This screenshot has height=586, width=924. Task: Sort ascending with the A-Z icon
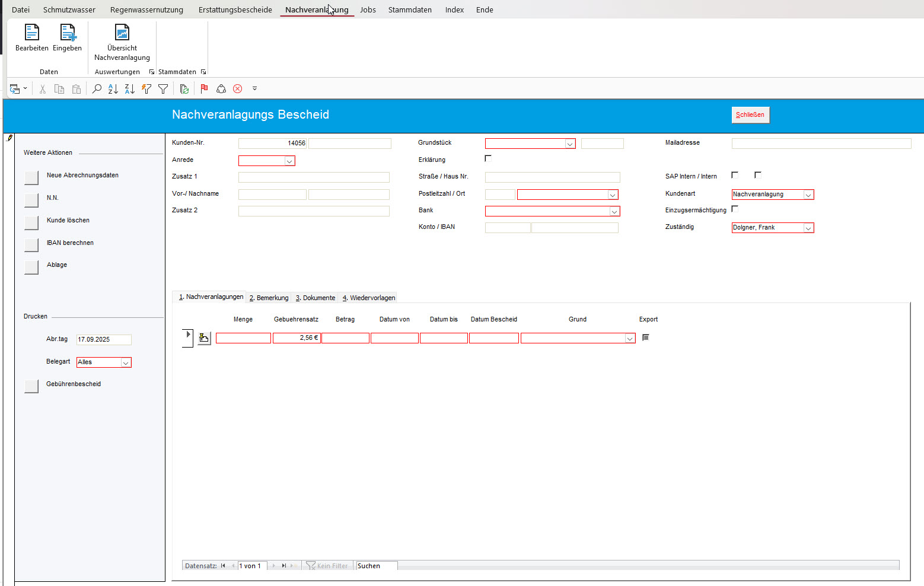click(113, 89)
